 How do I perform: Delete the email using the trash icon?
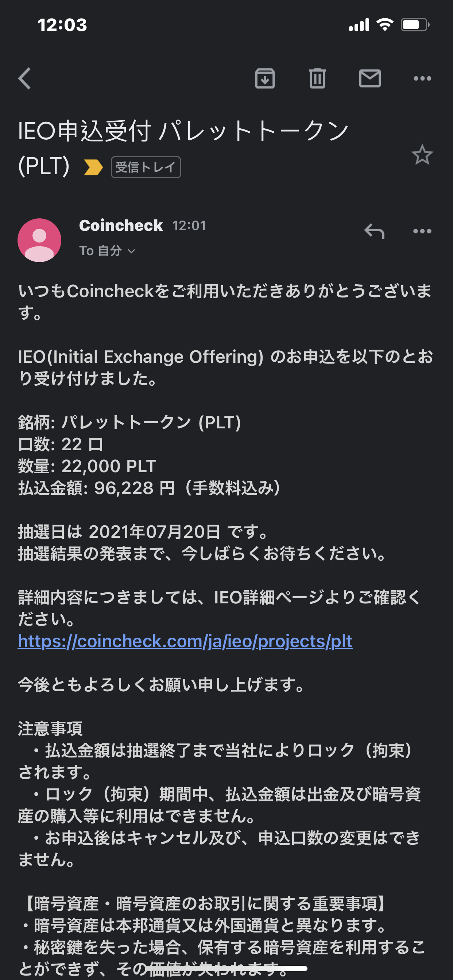click(317, 79)
